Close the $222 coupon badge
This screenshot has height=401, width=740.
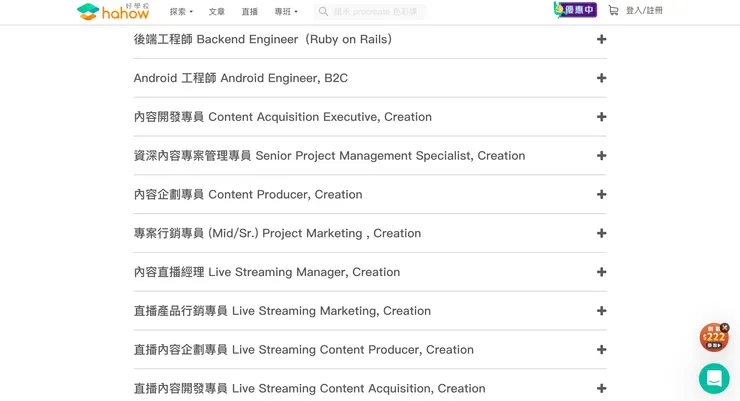point(725,327)
